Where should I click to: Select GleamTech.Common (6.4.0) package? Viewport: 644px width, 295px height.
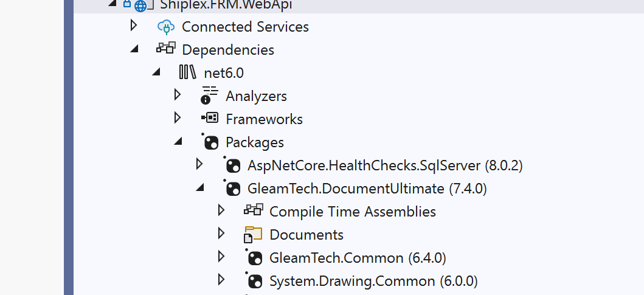tap(357, 258)
